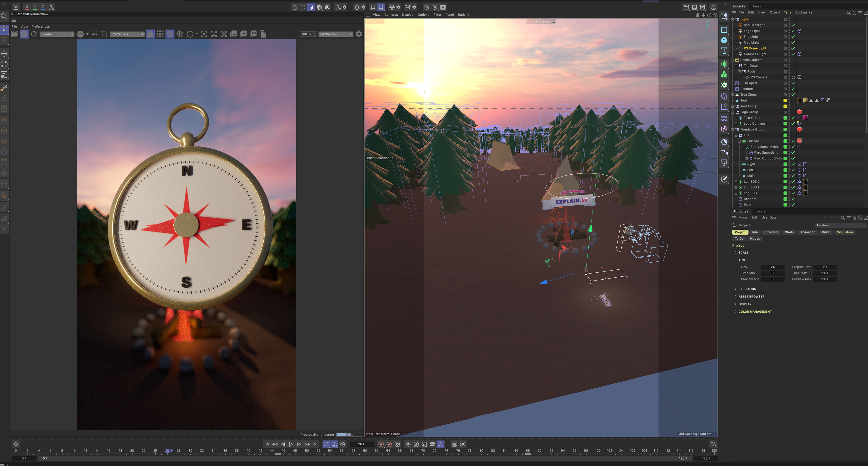Viewport: 868px width, 466px height.
Task: Refresh the Redshift render with circular arrow
Action: (x=34, y=34)
